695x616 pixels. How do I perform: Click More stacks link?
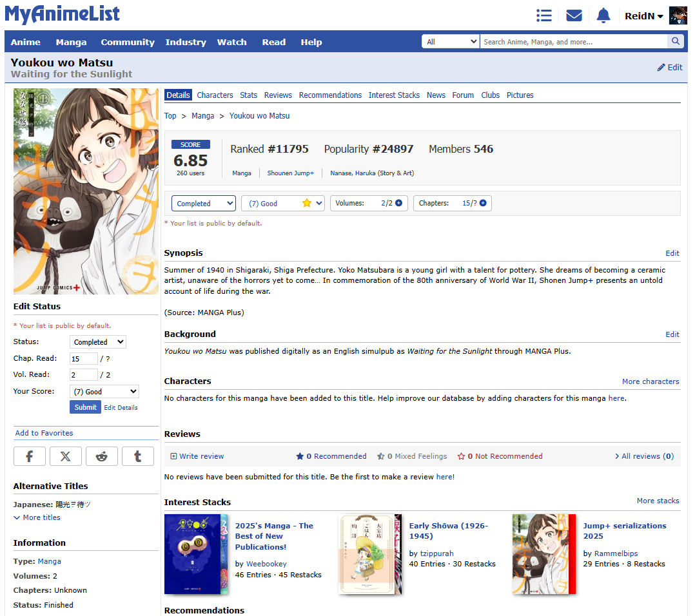click(658, 501)
